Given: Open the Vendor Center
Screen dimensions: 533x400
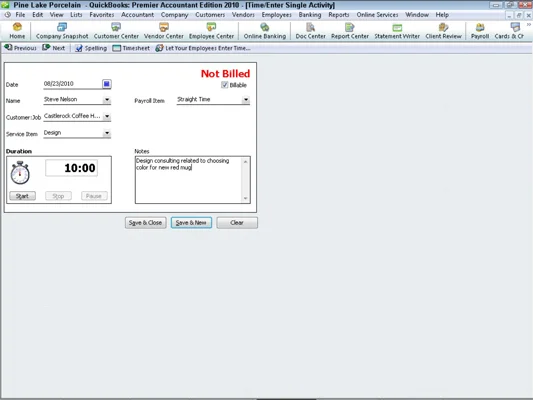Looking at the screenshot, I should click(x=164, y=31).
